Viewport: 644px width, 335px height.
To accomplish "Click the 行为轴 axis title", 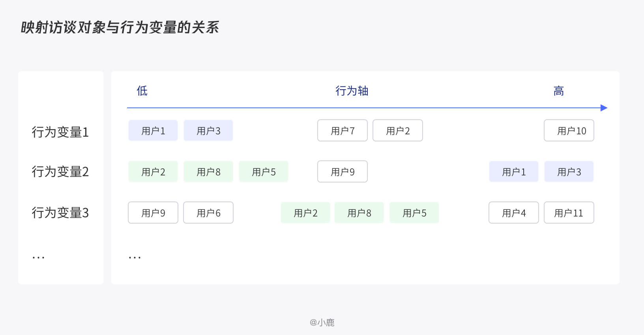I will 352,91.
